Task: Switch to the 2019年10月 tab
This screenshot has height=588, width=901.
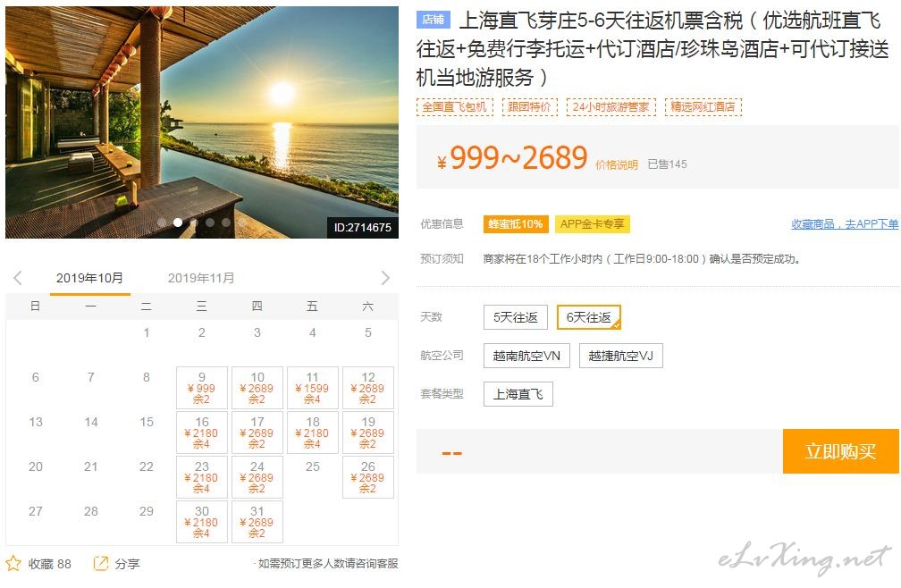Action: (89, 278)
